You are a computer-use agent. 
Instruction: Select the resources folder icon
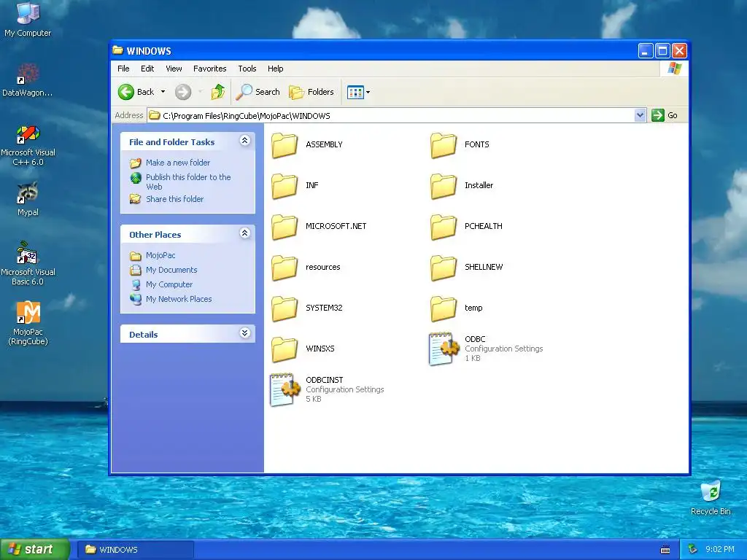(285, 268)
